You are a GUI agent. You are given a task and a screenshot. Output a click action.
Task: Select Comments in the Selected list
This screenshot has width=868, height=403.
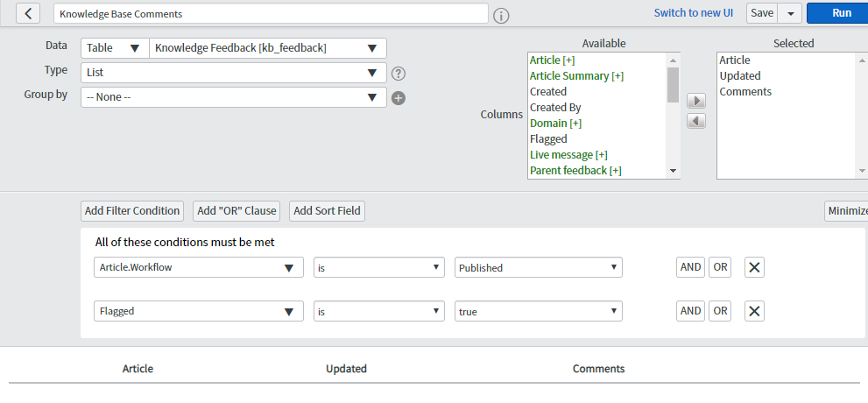(x=745, y=91)
